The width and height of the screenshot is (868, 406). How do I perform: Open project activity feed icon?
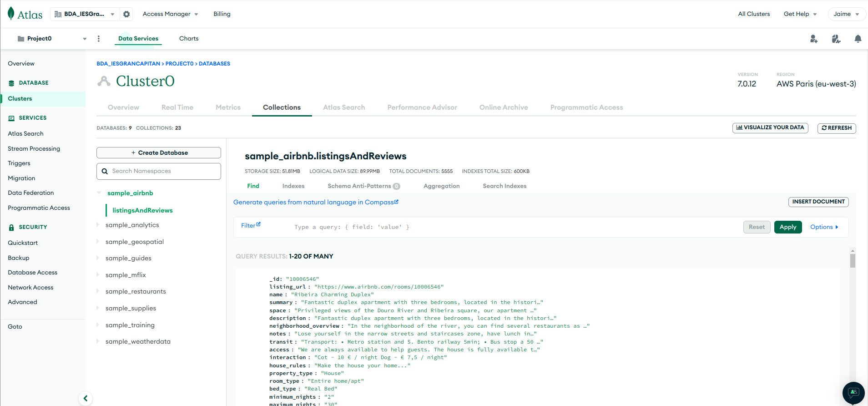(836, 39)
